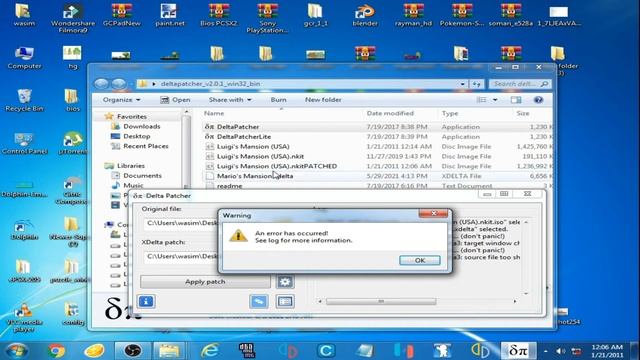Image resolution: width=640 pixels, height=360 pixels.
Task: Open Downloads in the Favorites sidebar
Action: (142, 126)
